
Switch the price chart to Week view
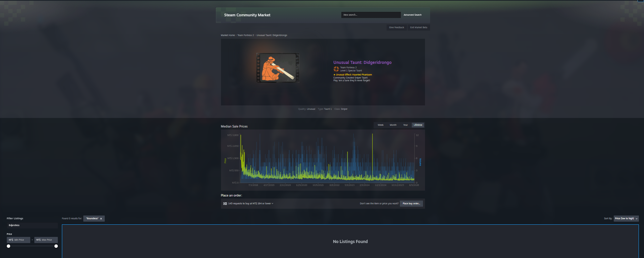380,125
